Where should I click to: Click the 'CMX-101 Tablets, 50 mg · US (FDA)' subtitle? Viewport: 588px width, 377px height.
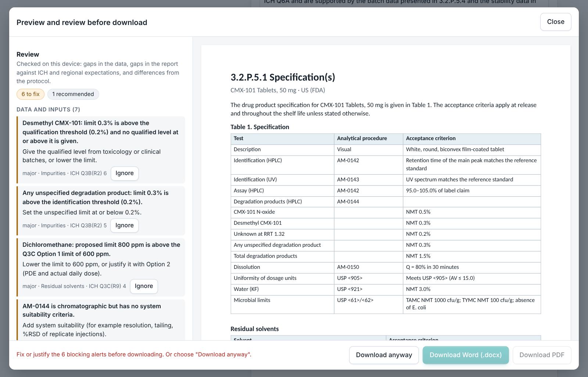tap(277, 90)
